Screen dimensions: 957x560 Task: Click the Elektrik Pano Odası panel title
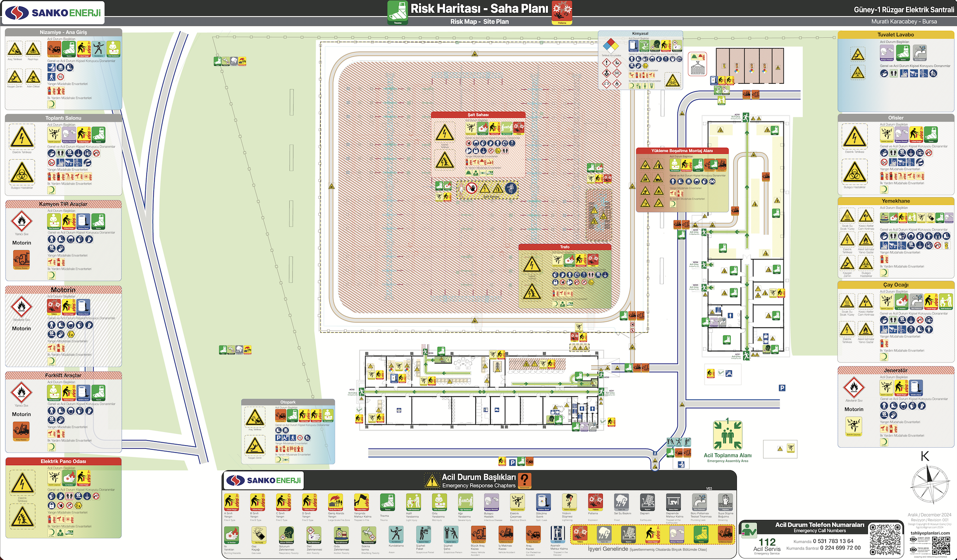click(64, 461)
